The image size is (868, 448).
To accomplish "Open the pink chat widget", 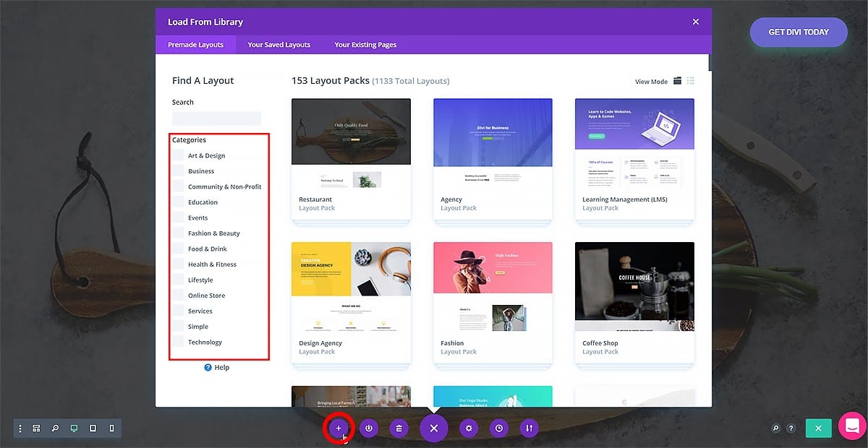I will coord(852,426).
